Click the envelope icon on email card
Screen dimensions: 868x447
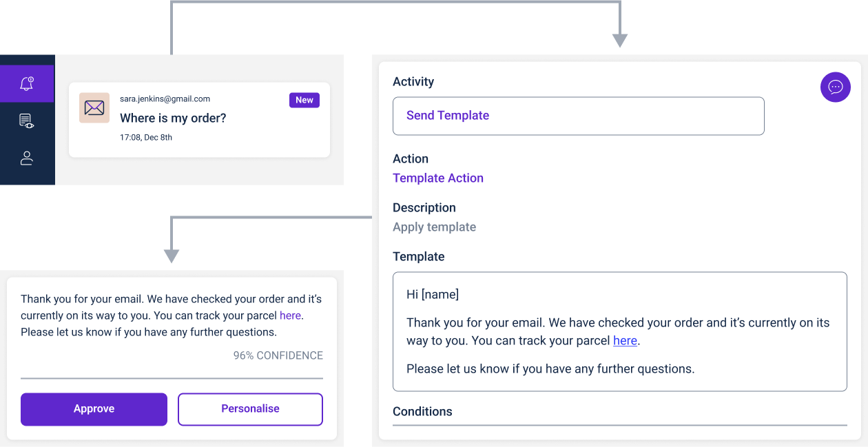click(94, 107)
